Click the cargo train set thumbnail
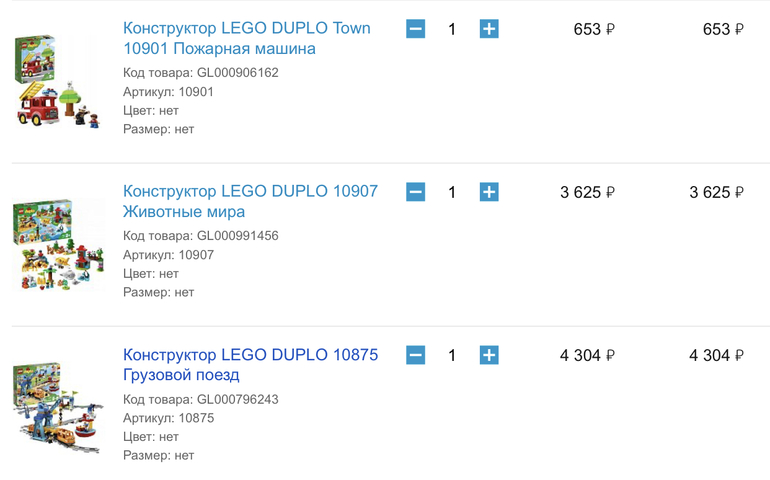The width and height of the screenshot is (770, 480). pyautogui.click(x=58, y=407)
